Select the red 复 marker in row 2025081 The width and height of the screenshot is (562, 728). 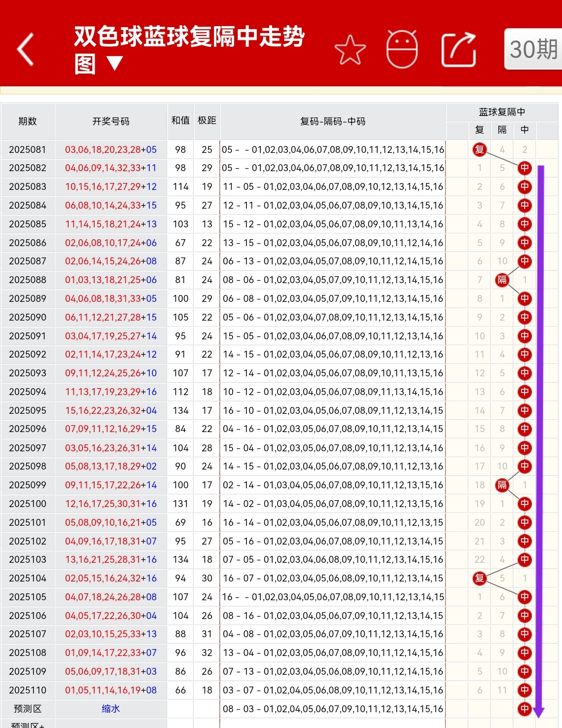tap(479, 149)
